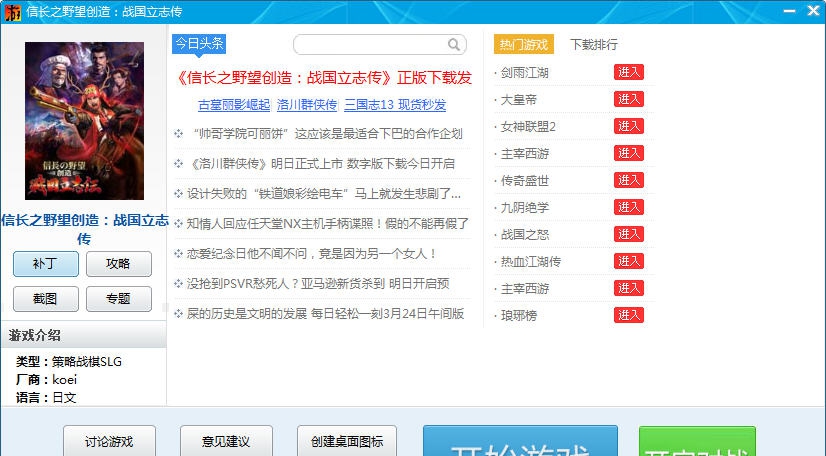Image resolution: width=826 pixels, height=456 pixels.
Task: Switch to 下载排行 tab
Action: click(594, 44)
